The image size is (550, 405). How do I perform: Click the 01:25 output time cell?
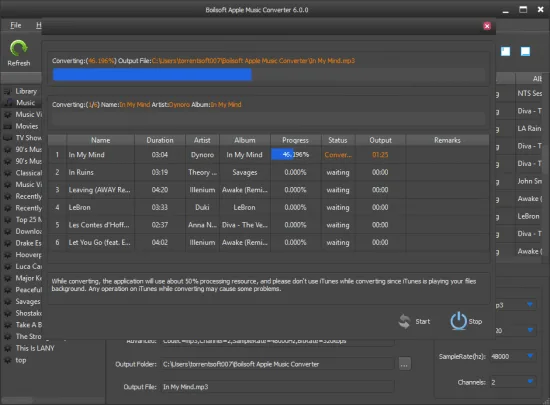pos(381,155)
